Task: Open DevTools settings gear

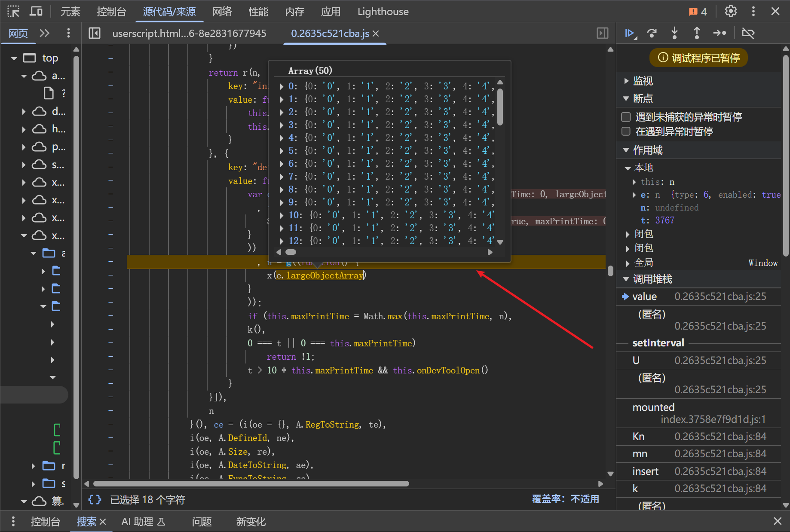Action: [731, 12]
